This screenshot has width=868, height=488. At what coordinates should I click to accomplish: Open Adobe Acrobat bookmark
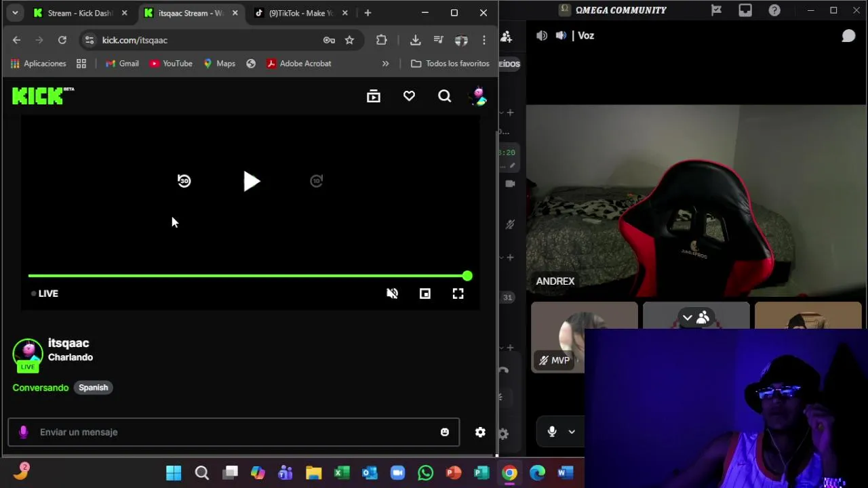298,64
